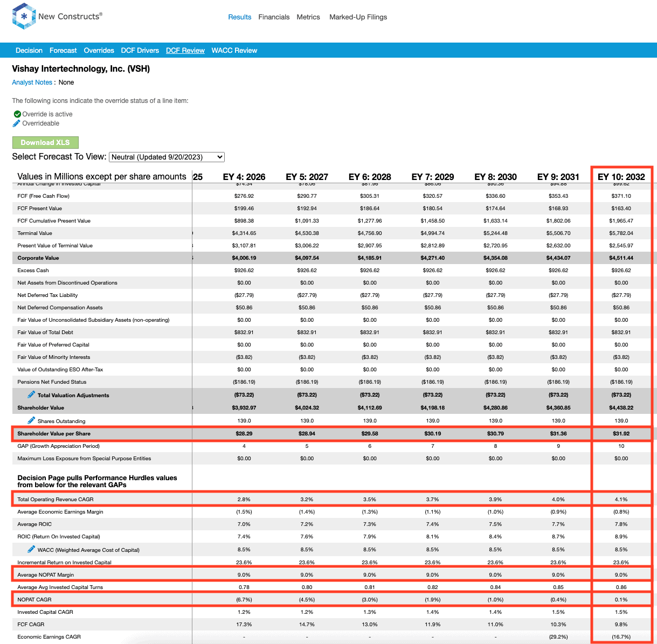Viewport: 657px width, 644px height.
Task: Open the Overrides tab
Action: click(x=99, y=50)
